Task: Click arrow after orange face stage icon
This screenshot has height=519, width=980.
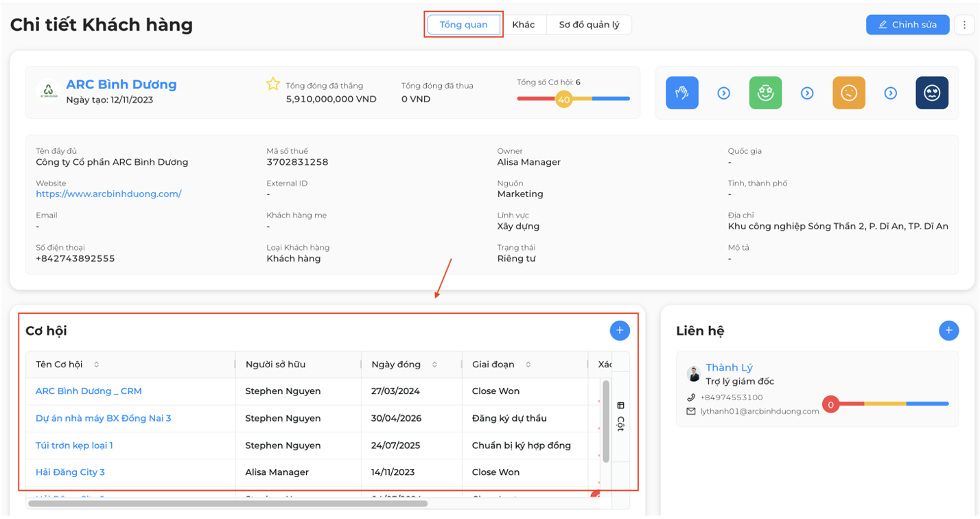Action: tap(890, 93)
